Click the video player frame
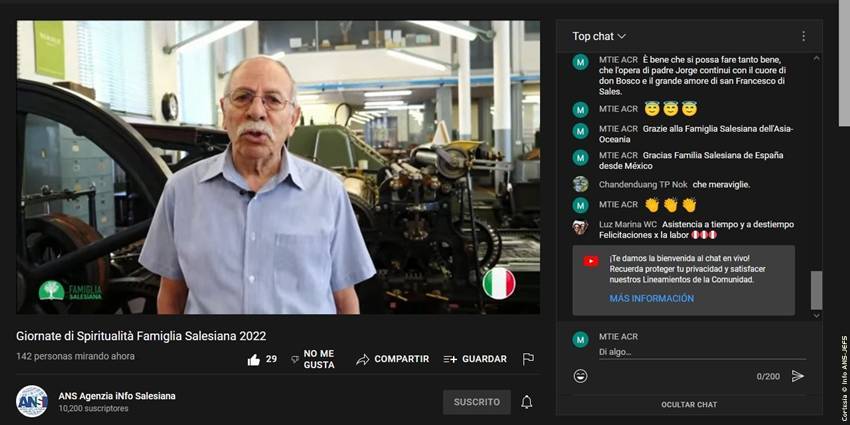 tap(278, 167)
